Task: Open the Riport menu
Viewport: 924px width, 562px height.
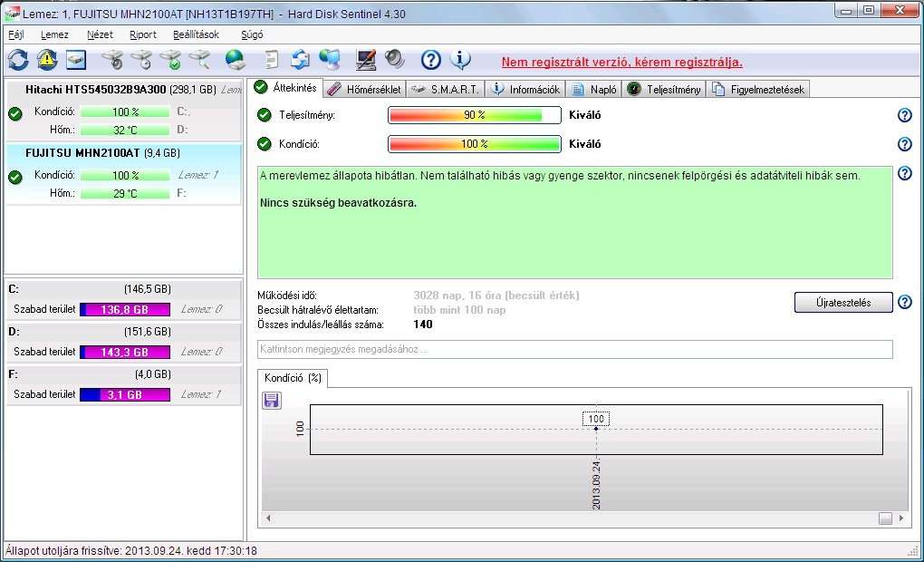Action: 142,34
